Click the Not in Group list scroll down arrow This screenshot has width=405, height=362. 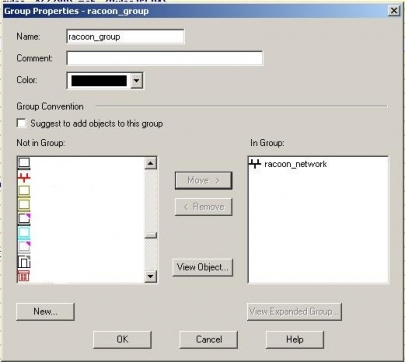(151, 276)
